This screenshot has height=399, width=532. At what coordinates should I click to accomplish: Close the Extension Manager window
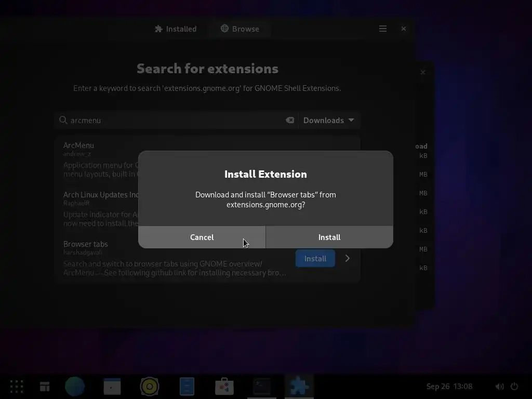click(x=403, y=29)
